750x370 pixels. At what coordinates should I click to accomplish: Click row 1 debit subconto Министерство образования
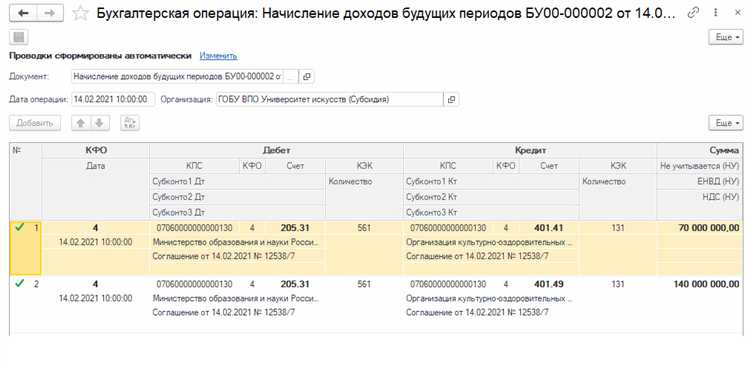(235, 242)
